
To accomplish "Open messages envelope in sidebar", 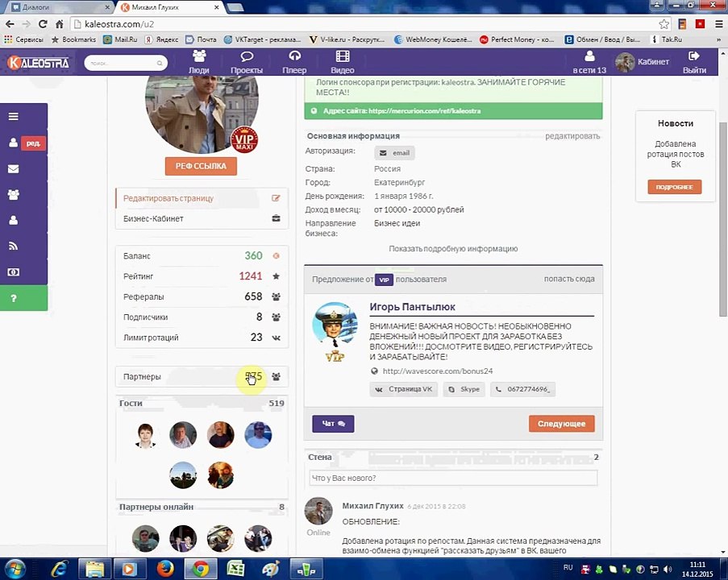I will (x=14, y=169).
